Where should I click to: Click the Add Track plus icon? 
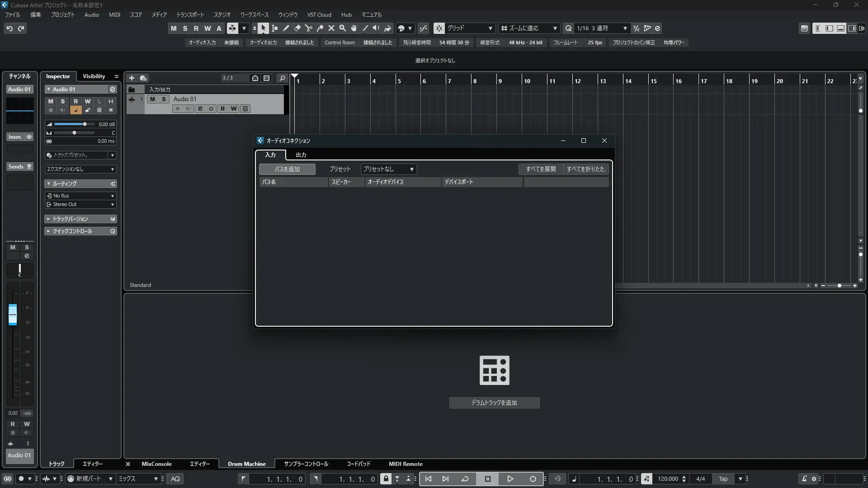pyautogui.click(x=132, y=78)
